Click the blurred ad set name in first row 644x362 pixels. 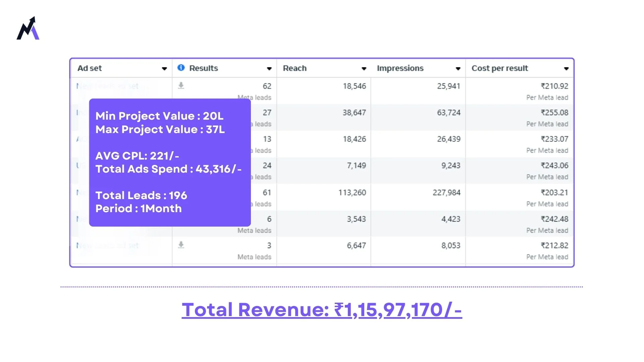click(x=107, y=86)
